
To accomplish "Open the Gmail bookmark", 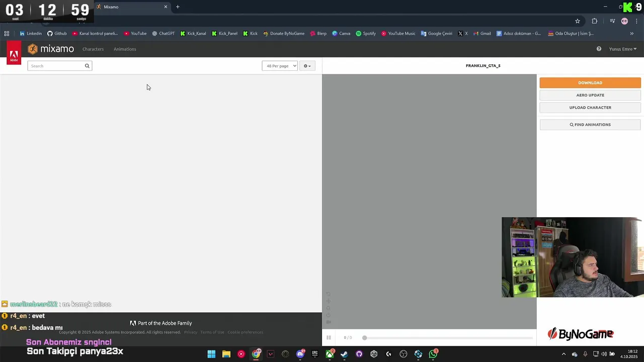I will [x=482, y=34].
